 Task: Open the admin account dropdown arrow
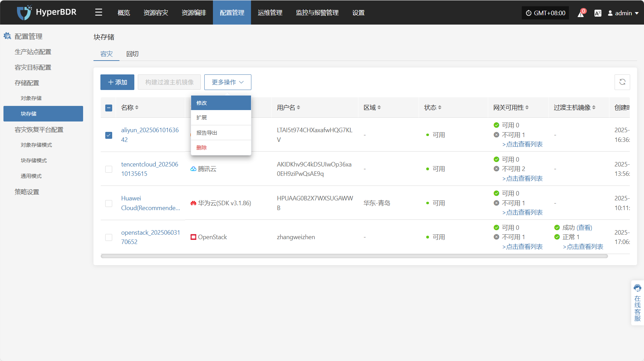pos(637,13)
